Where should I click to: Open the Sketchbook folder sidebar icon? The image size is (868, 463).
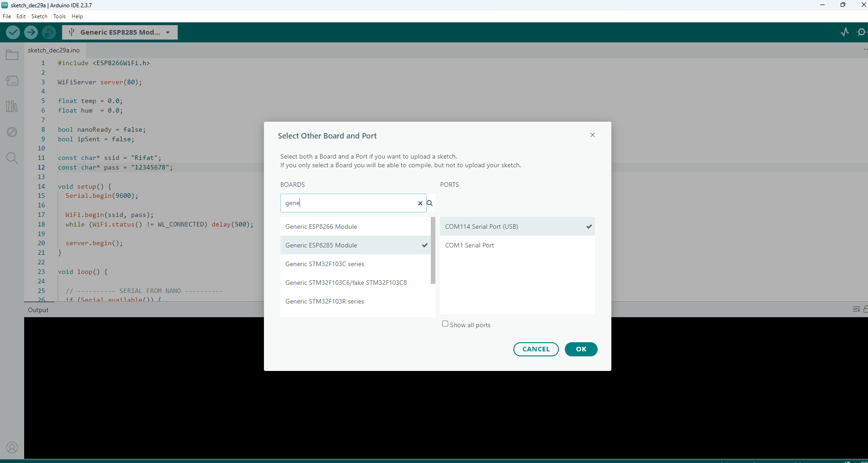[12, 55]
